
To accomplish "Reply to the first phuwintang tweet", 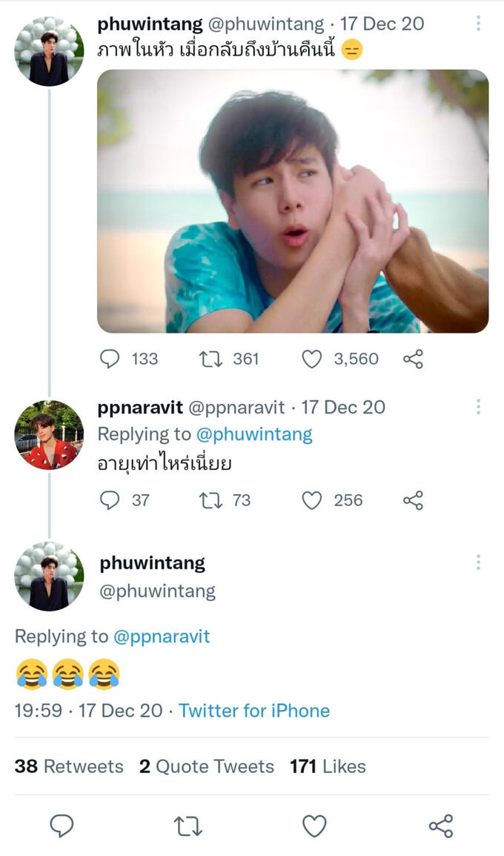I will tap(110, 359).
